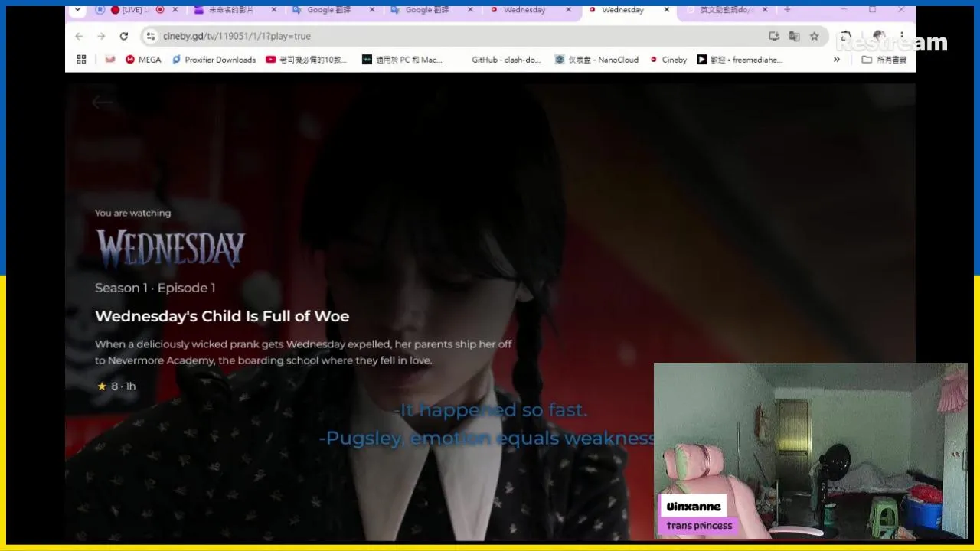Open the Gmail bookmark icon
The image size is (980, 551).
pos(110,60)
